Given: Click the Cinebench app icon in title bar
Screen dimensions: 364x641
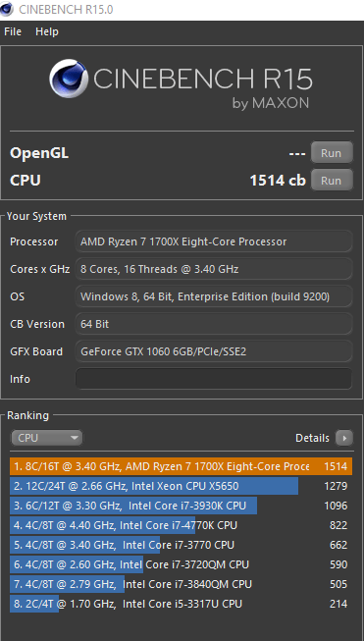Looking at the screenshot, I should pyautogui.click(x=6, y=9).
